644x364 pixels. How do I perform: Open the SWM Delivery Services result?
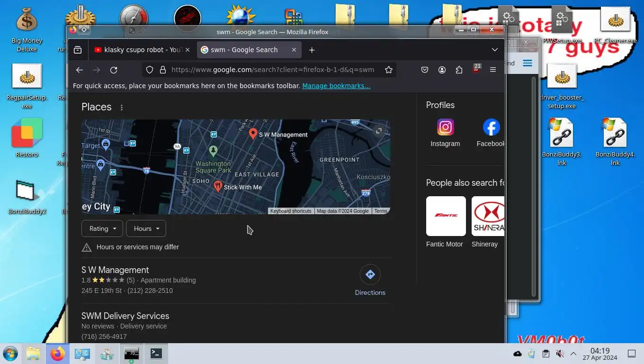pos(125,316)
